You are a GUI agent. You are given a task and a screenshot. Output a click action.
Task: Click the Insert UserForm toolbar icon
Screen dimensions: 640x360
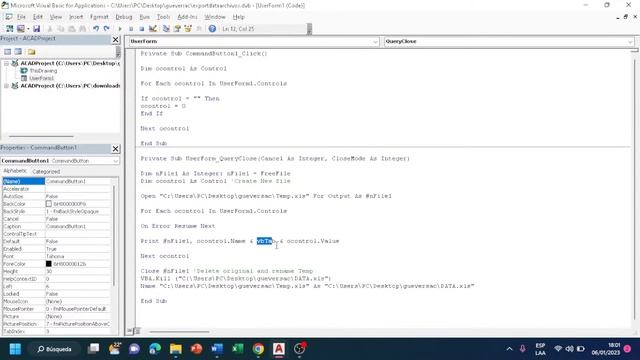[20, 29]
